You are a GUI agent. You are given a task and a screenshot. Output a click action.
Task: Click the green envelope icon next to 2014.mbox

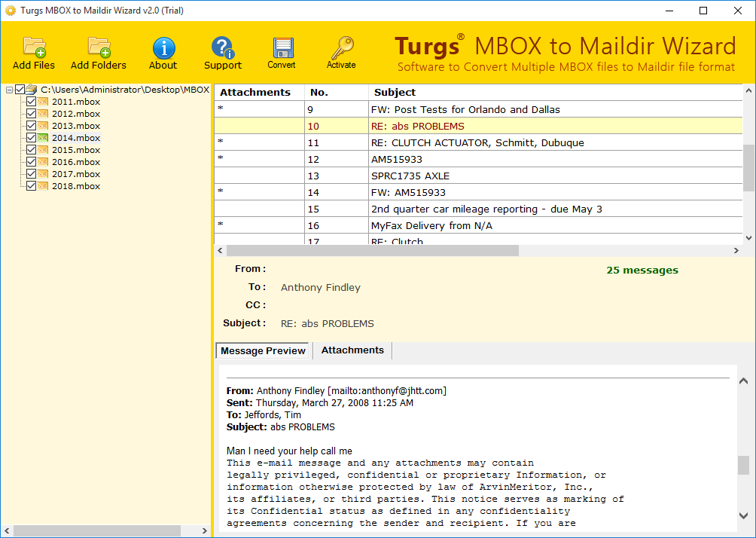[x=43, y=138]
